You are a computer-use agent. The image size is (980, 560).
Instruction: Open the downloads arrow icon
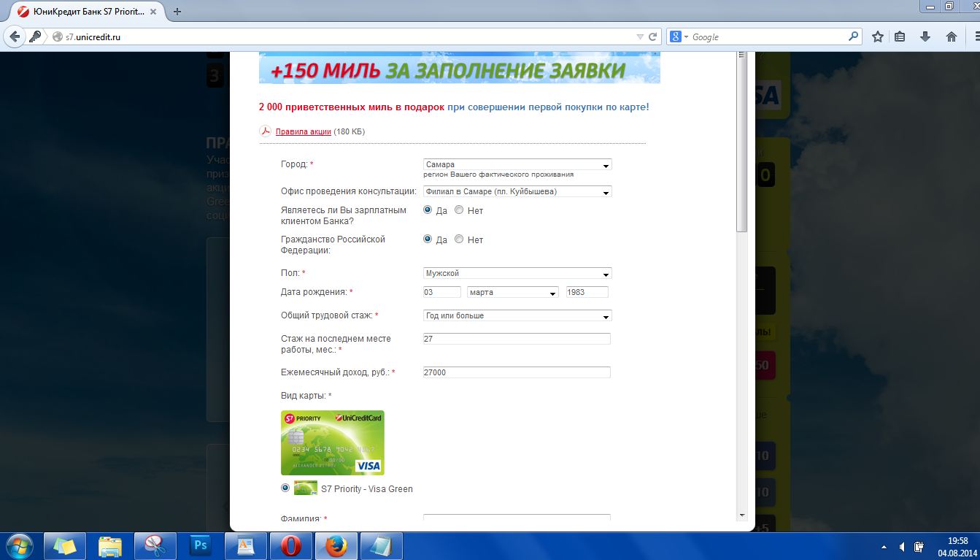(925, 37)
